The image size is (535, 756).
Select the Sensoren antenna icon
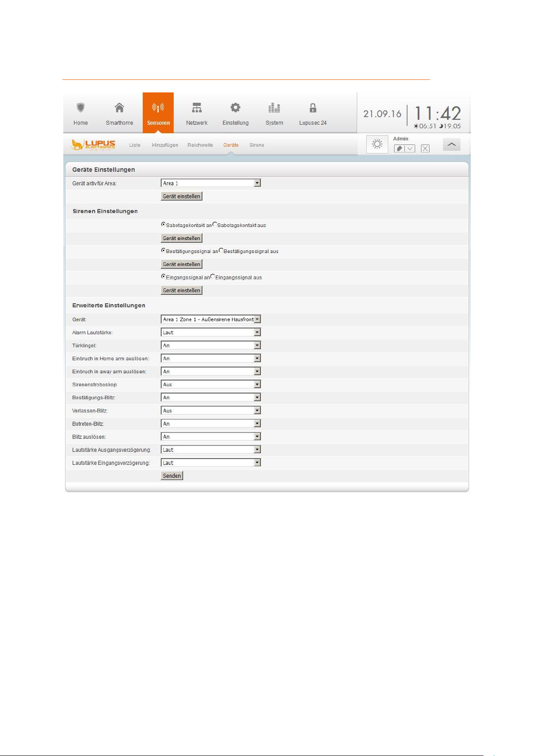(x=158, y=108)
